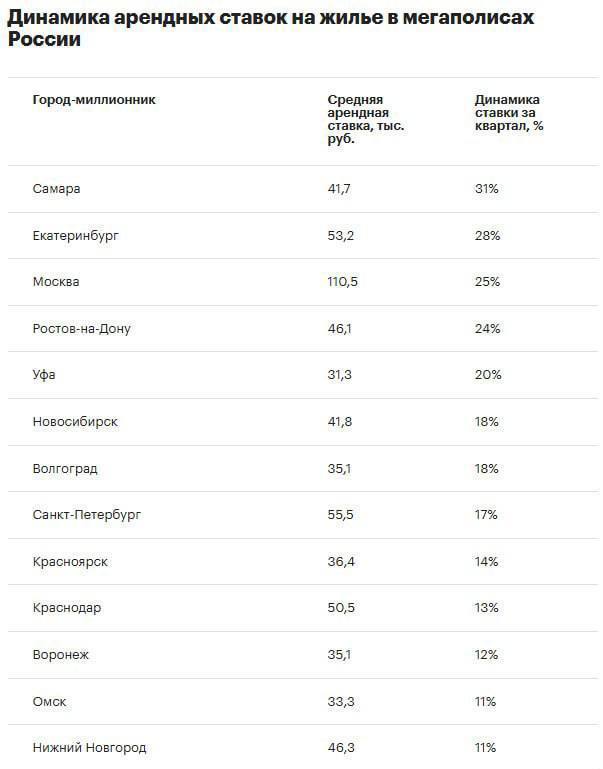Viewport: 603px width, 769px height.
Task: Select the Воронеж city cell
Action: point(61,655)
